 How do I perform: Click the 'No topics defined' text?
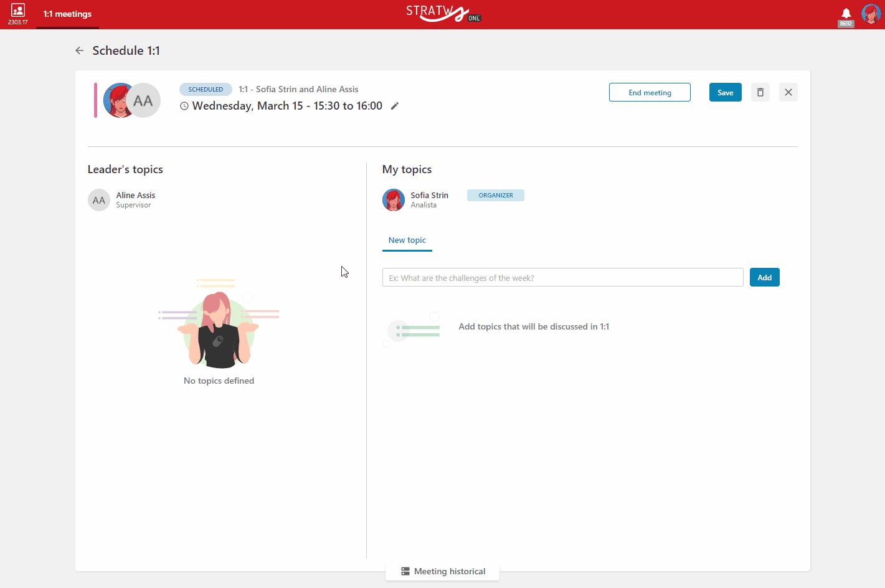point(219,381)
